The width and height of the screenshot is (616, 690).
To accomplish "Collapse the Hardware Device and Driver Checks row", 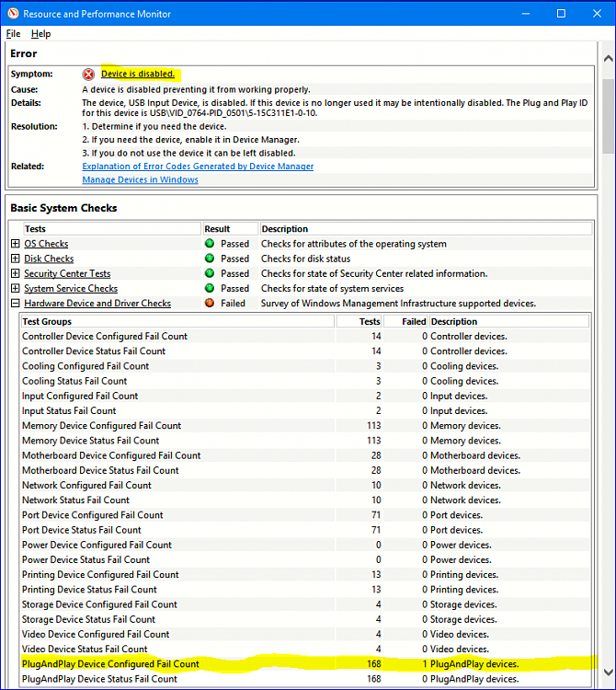I will pos(16,304).
